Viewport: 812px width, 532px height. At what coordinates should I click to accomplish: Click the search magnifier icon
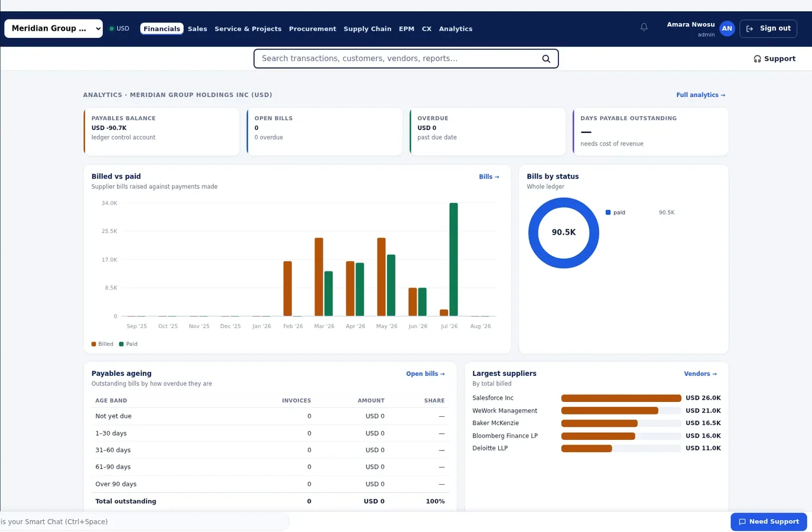click(546, 59)
